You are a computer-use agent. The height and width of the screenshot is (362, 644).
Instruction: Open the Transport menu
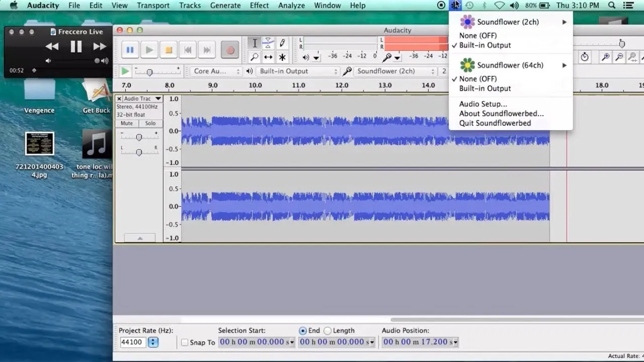tap(153, 6)
